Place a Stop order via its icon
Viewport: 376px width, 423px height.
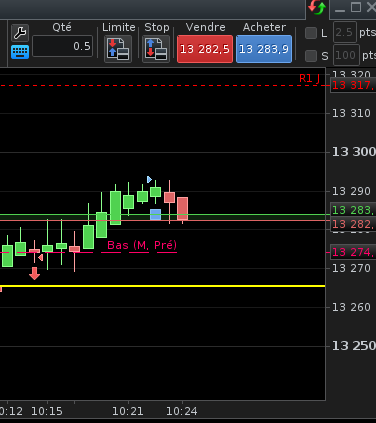(156, 49)
